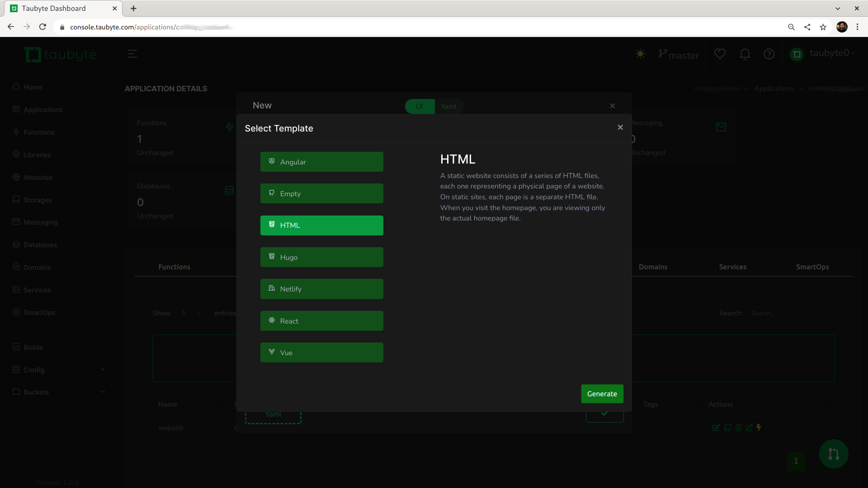Switch to SmartOps tab
This screenshot has height=488, width=868.
(812, 267)
